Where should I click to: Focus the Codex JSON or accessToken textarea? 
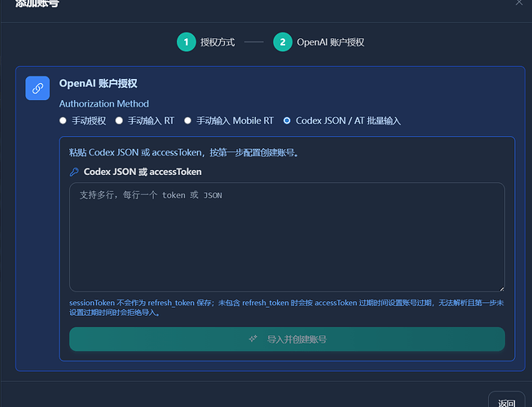click(287, 237)
